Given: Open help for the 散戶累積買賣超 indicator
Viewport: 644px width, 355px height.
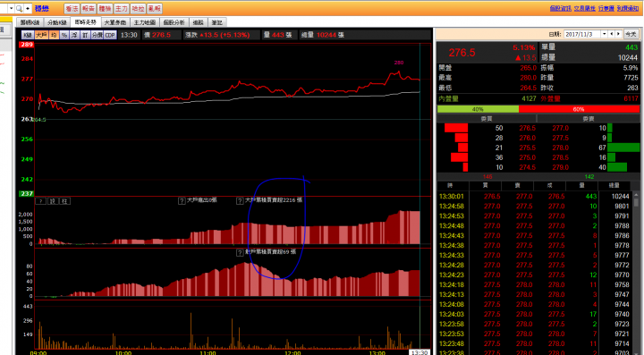Looking at the screenshot, I should tap(240, 252).
